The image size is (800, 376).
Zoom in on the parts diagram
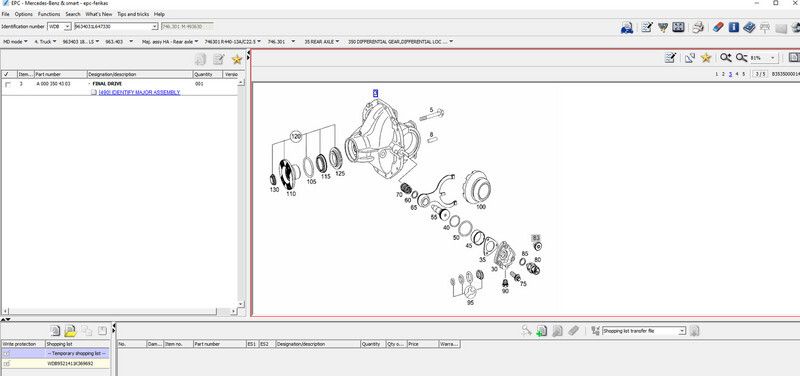click(726, 58)
